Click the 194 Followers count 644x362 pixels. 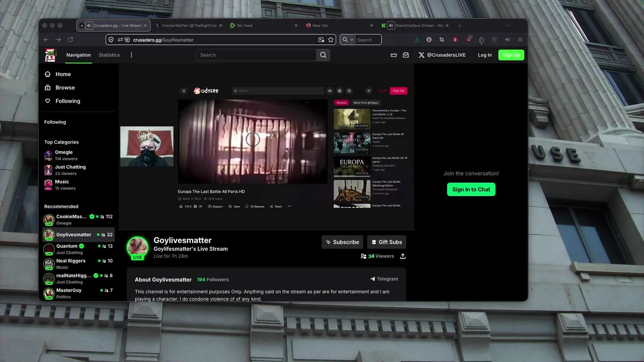(213, 280)
